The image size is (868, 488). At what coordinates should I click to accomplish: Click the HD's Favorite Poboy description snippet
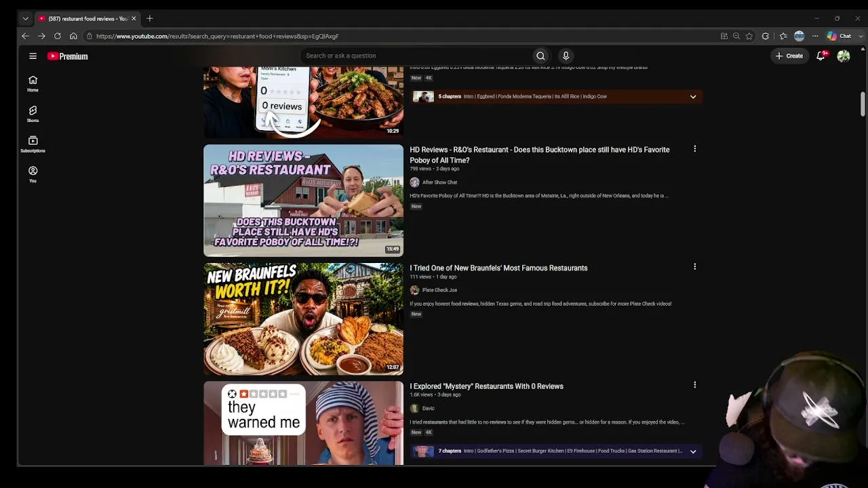pyautogui.click(x=539, y=196)
